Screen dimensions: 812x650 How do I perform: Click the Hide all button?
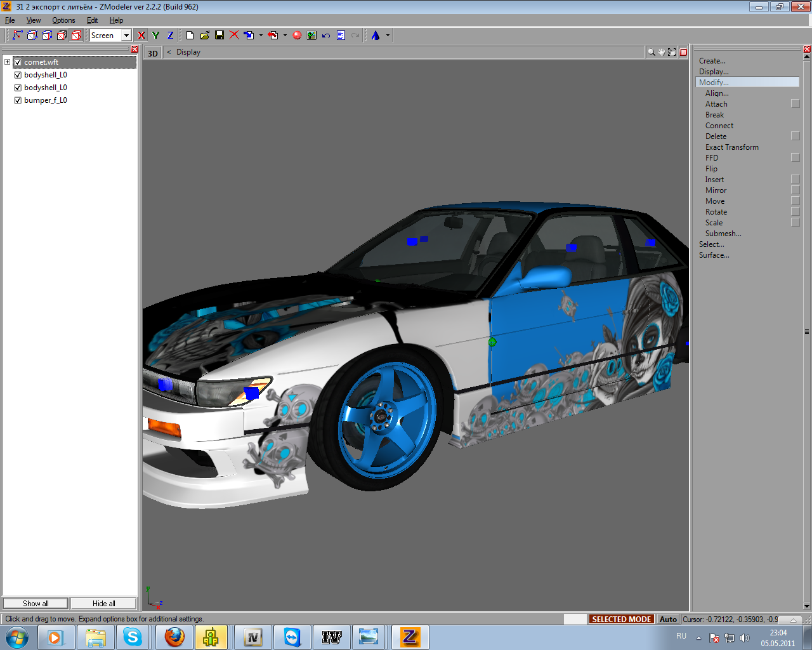pos(103,604)
